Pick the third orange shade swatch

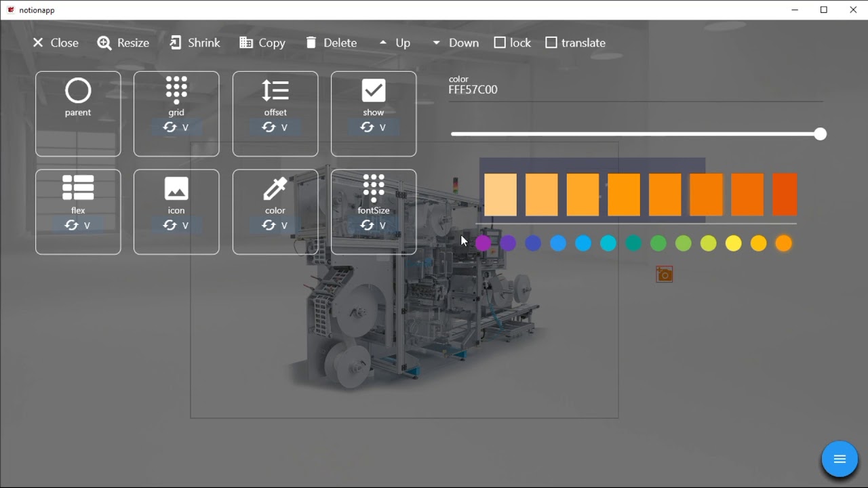(583, 195)
